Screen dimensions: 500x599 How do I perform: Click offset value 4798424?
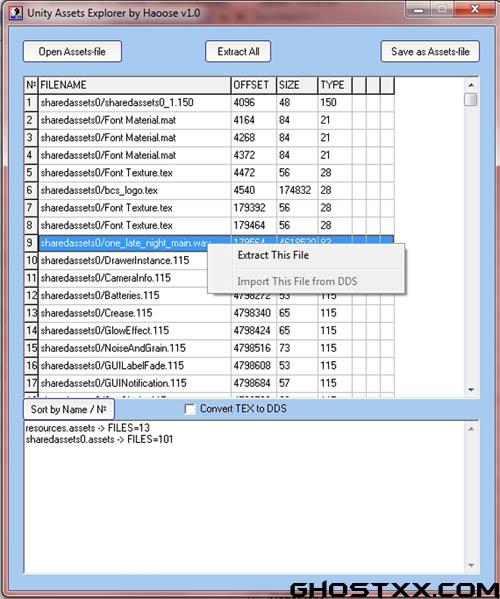click(x=252, y=331)
